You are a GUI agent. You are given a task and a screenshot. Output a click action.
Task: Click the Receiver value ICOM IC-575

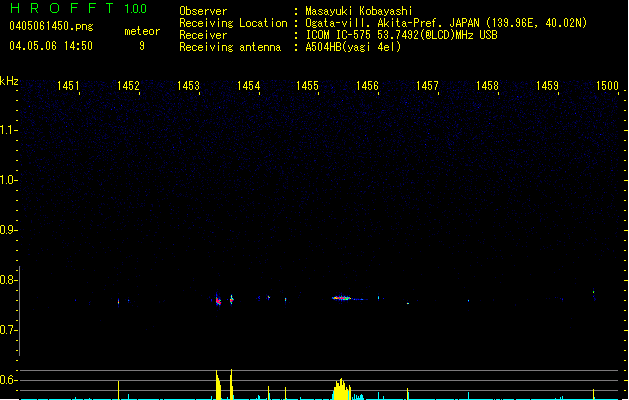pyautogui.click(x=340, y=35)
